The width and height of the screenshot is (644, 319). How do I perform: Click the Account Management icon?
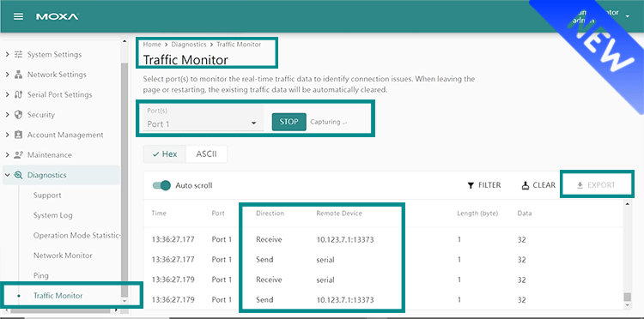point(19,135)
